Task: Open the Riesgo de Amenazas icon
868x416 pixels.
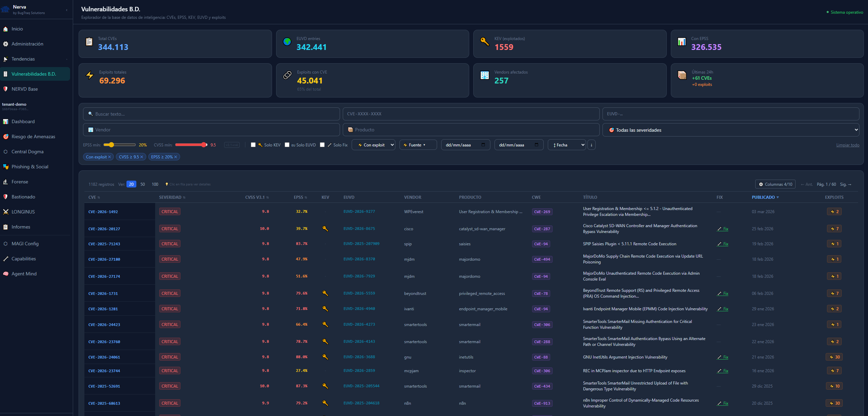Action: pyautogui.click(x=5, y=137)
